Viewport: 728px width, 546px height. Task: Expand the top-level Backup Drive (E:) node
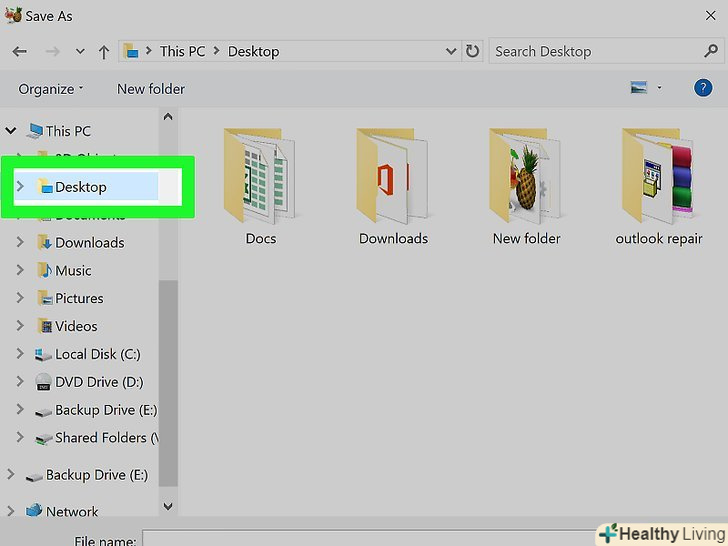coord(11,474)
